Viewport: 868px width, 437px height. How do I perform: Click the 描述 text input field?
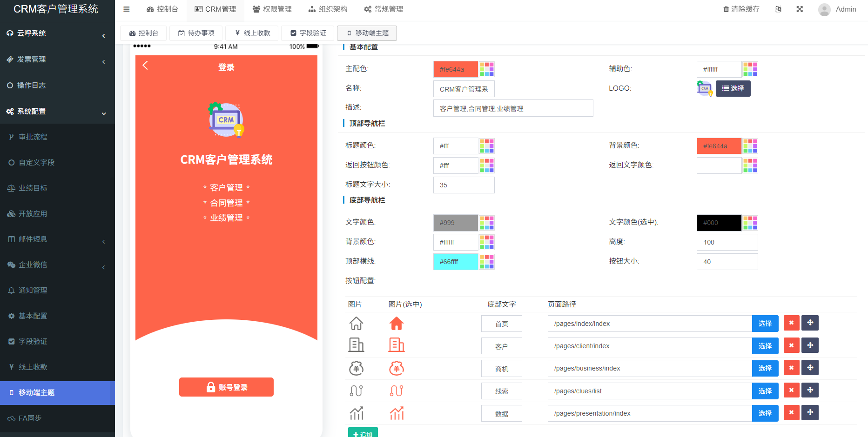pos(513,108)
